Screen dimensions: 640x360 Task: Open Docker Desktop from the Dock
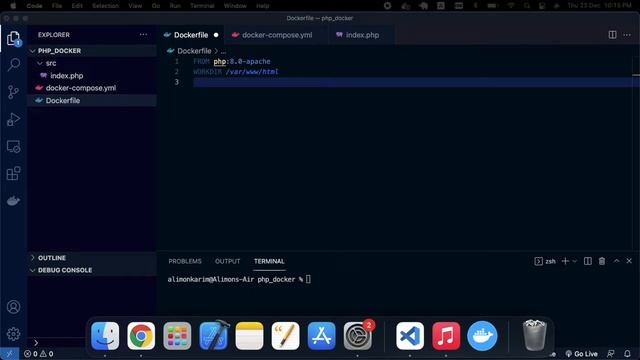coord(482,336)
